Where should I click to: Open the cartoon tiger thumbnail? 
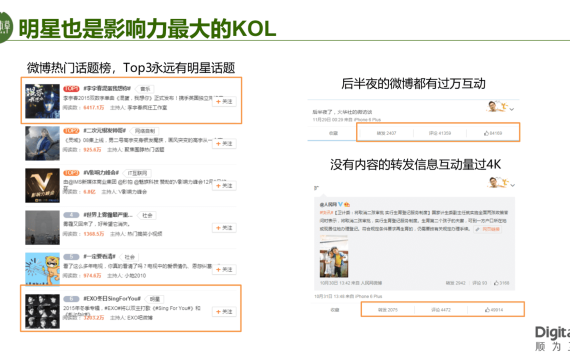42,269
